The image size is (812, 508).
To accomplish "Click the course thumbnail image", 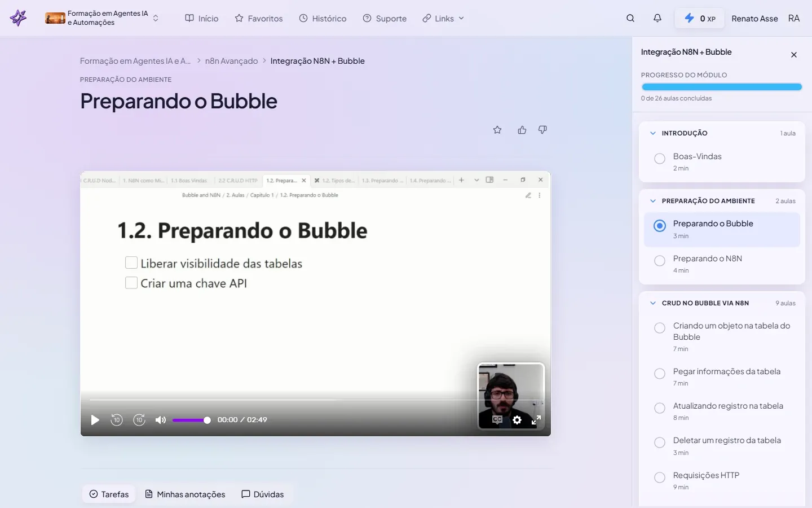I will click(x=55, y=18).
